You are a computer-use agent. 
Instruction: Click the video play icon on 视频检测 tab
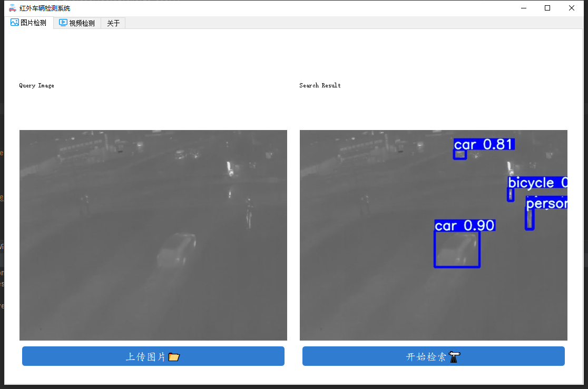pos(63,23)
